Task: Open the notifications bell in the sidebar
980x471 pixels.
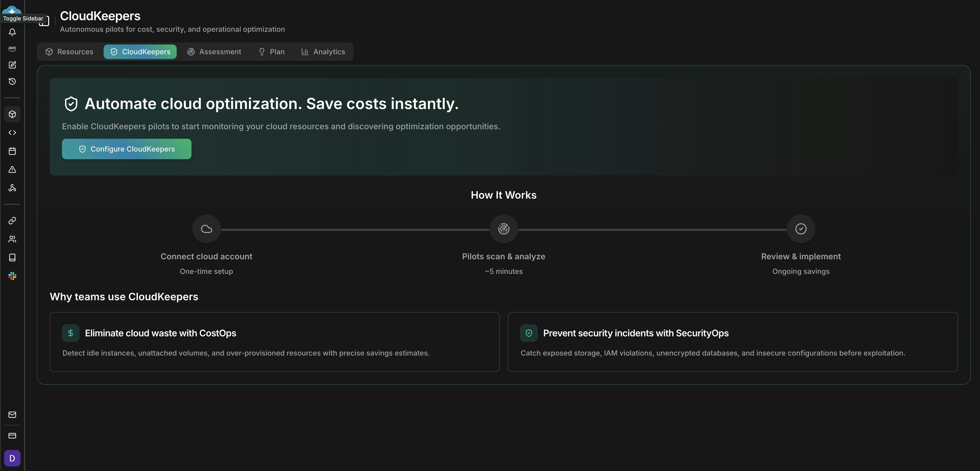Action: point(12,32)
